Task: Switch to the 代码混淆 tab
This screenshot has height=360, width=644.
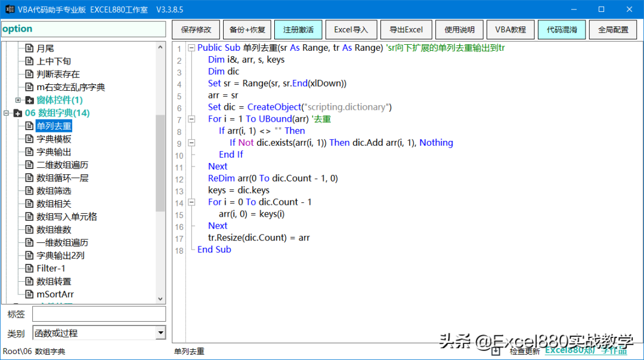Action: pos(561,29)
